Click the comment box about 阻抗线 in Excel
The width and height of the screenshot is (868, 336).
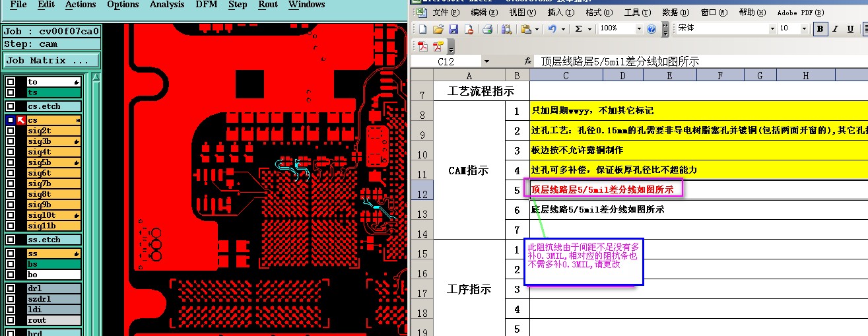584,262
